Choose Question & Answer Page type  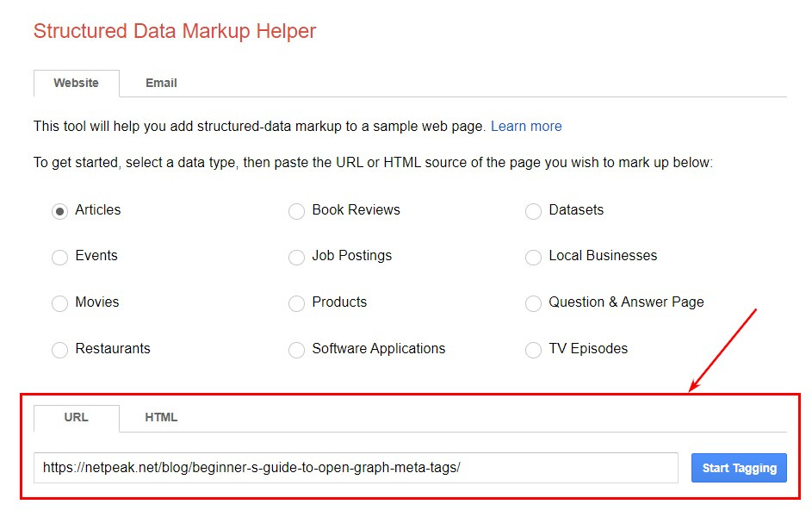pyautogui.click(x=533, y=303)
